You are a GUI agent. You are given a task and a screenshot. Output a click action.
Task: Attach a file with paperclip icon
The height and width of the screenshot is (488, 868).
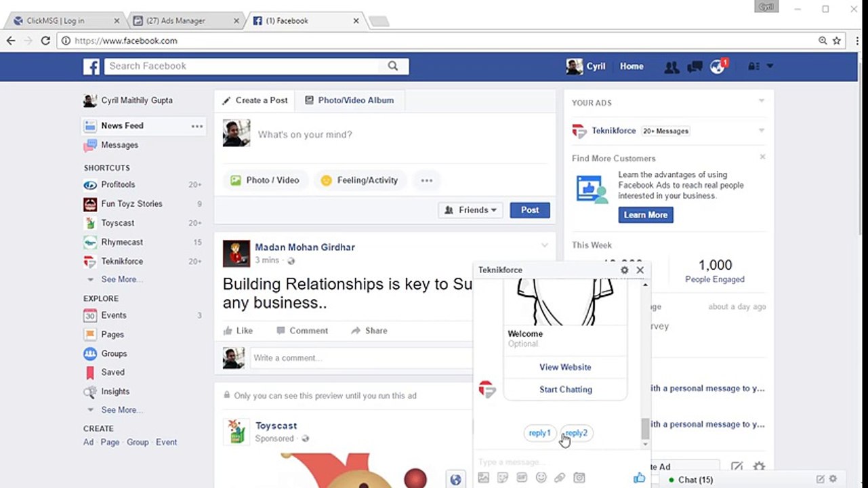pos(560,478)
